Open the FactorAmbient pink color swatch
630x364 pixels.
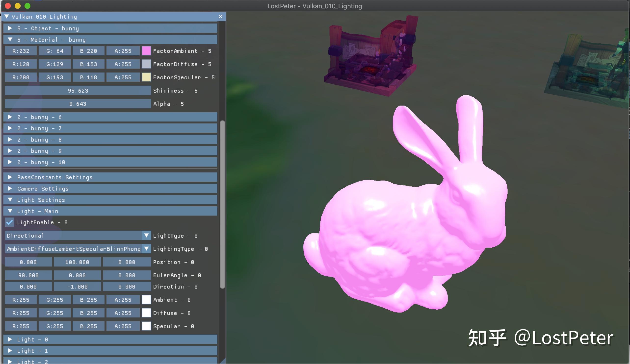(146, 51)
